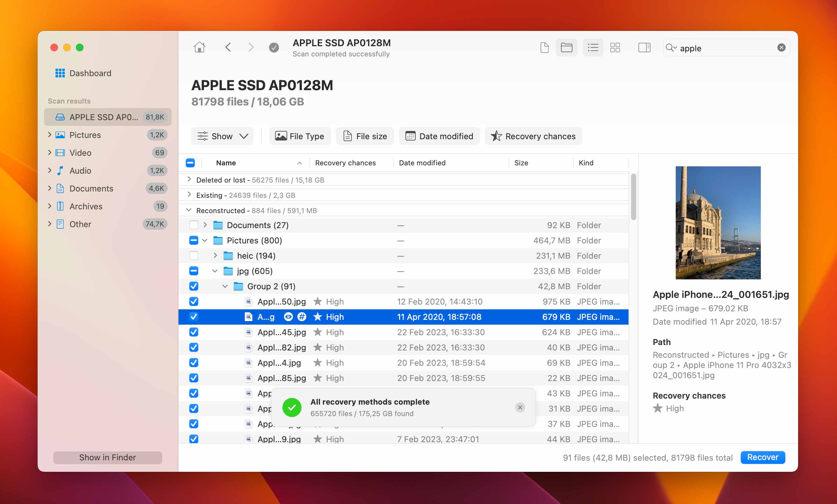This screenshot has height=504, width=837.
Task: Uncheck the Appl...50.jpg file checkbox
Action: [x=193, y=302]
